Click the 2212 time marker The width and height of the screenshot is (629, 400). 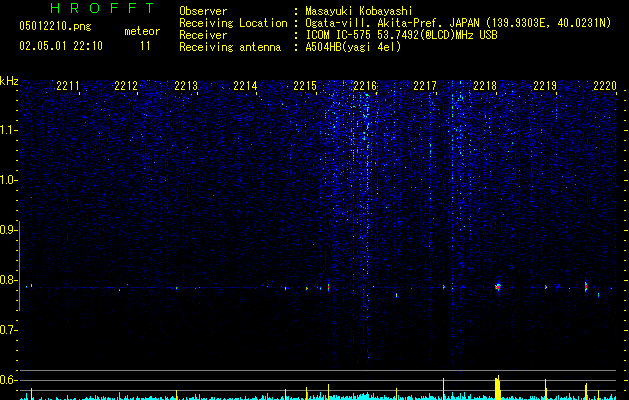click(126, 85)
